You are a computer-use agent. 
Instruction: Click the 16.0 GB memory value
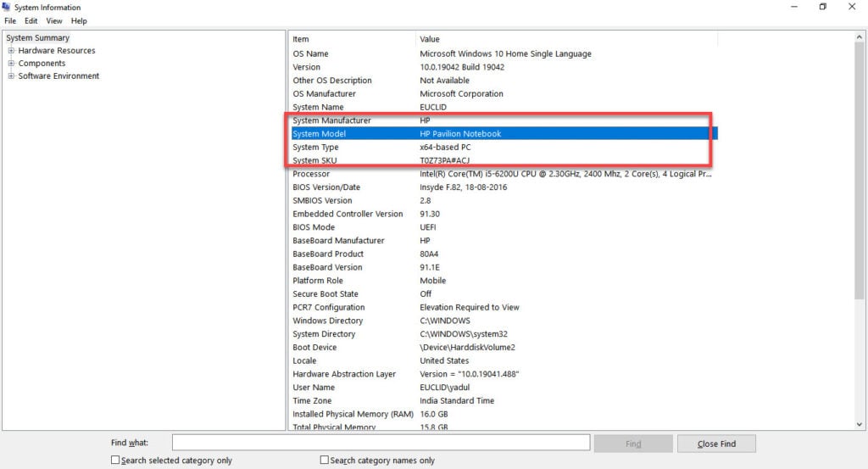click(x=434, y=414)
